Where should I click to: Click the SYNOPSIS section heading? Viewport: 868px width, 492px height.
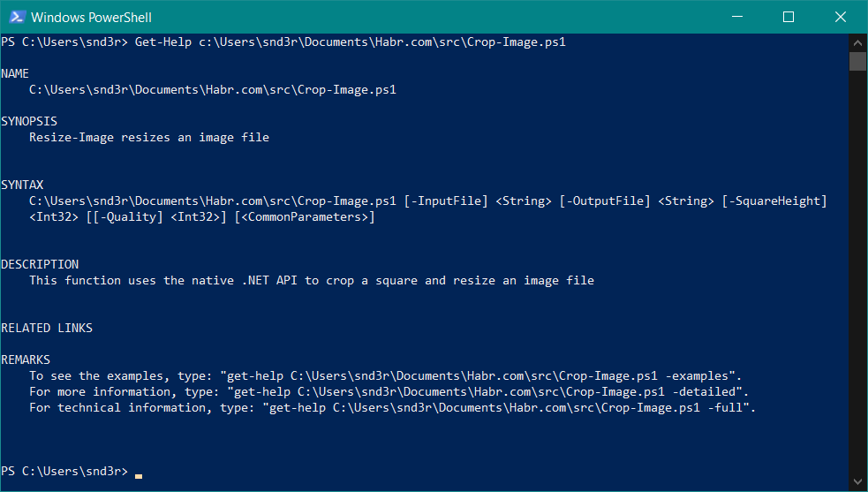pos(29,121)
